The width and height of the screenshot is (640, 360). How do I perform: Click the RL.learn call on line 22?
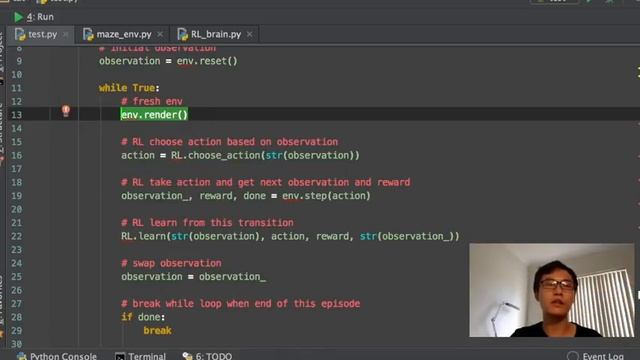[x=290, y=236]
